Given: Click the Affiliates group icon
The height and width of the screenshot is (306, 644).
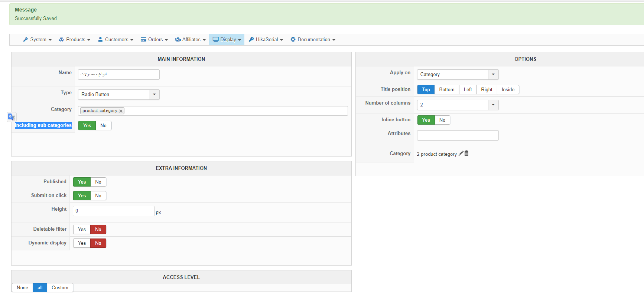Looking at the screenshot, I should [178, 39].
